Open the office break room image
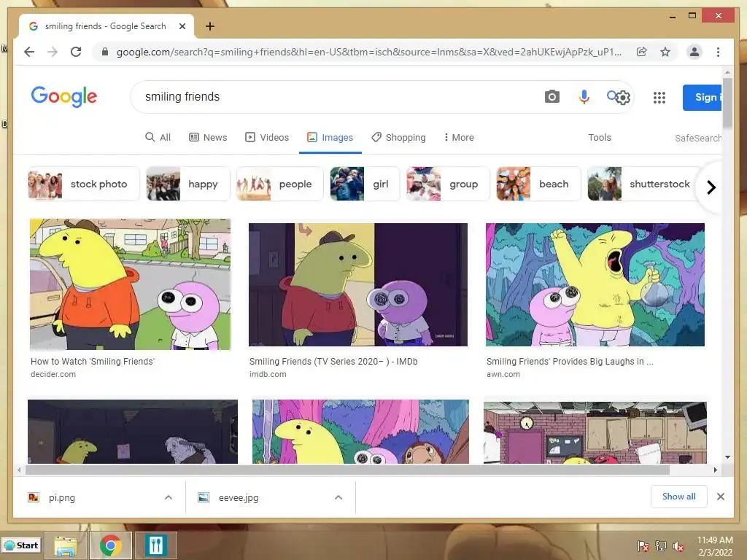The image size is (747, 560). [595, 432]
